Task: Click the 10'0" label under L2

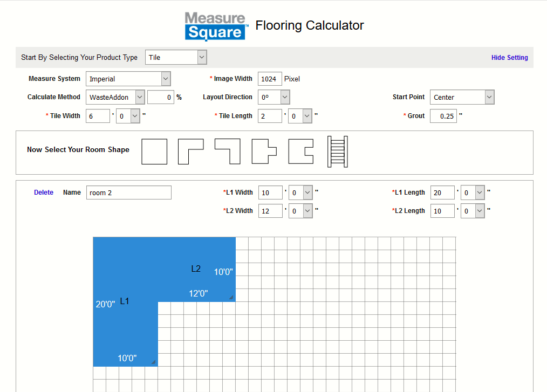Action: coord(223,272)
